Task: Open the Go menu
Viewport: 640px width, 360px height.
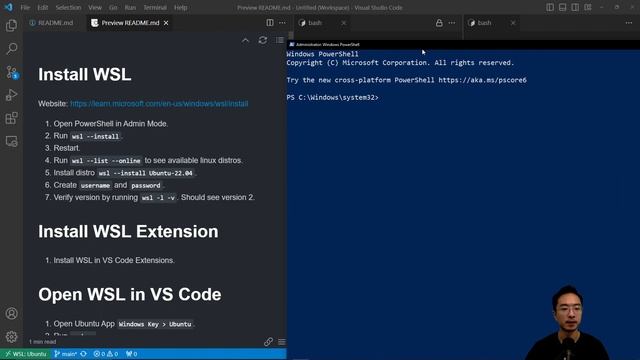Action: coord(113,7)
